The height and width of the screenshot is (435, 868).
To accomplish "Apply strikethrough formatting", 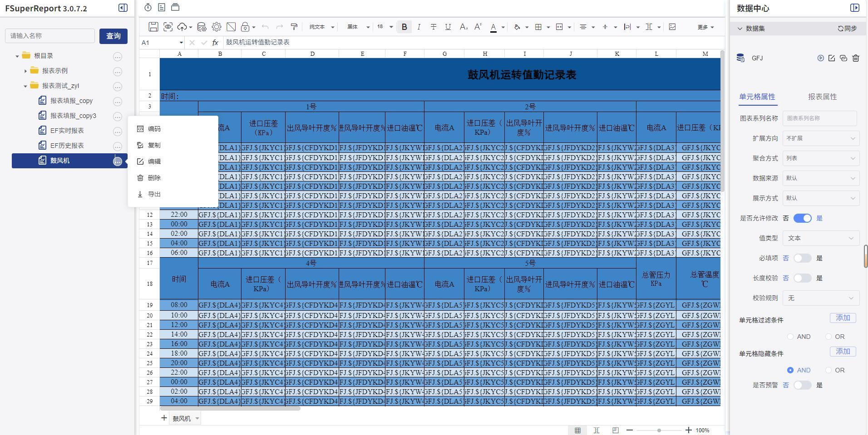I will click(434, 27).
